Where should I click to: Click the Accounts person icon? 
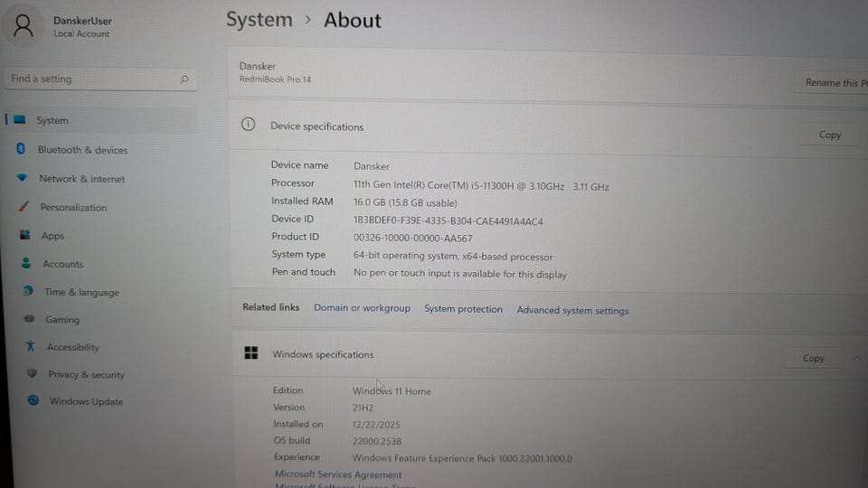click(26, 263)
